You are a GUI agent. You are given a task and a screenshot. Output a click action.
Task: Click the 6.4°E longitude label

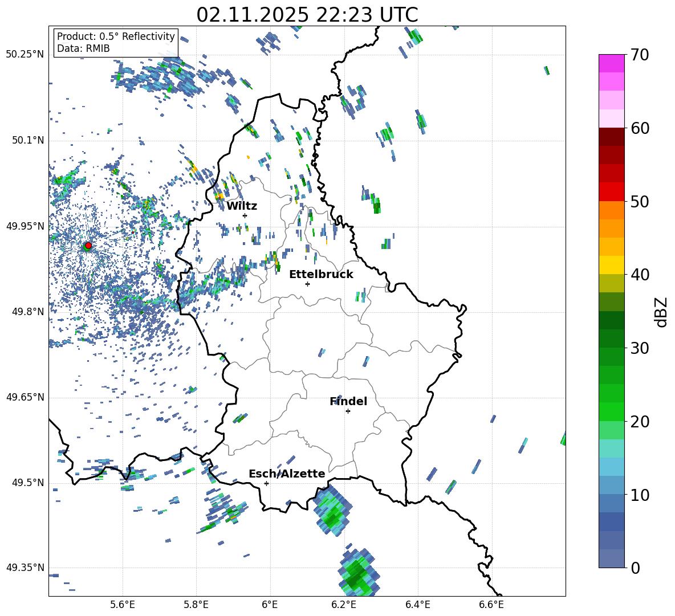click(417, 605)
